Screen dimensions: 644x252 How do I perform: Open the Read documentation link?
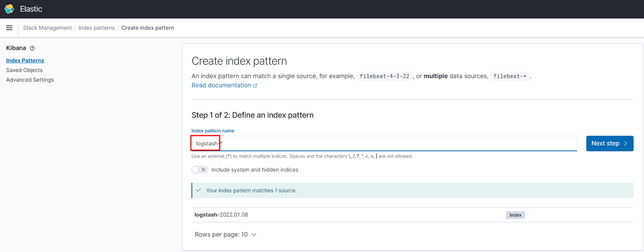pos(221,85)
